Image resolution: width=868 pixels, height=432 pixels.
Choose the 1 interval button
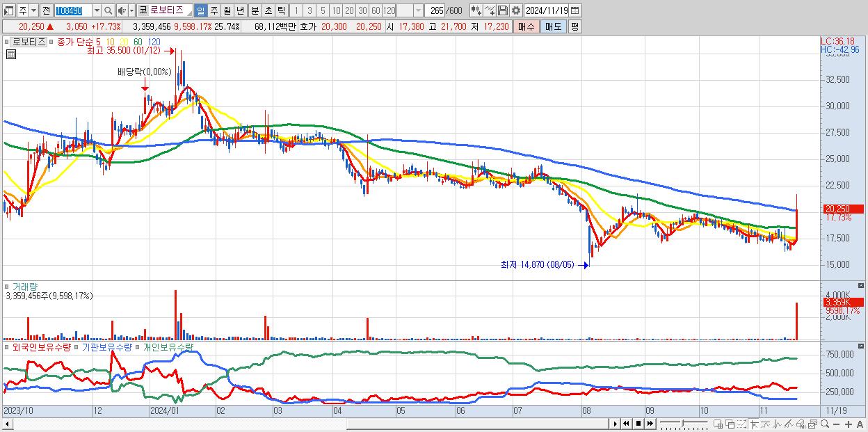tap(296, 10)
